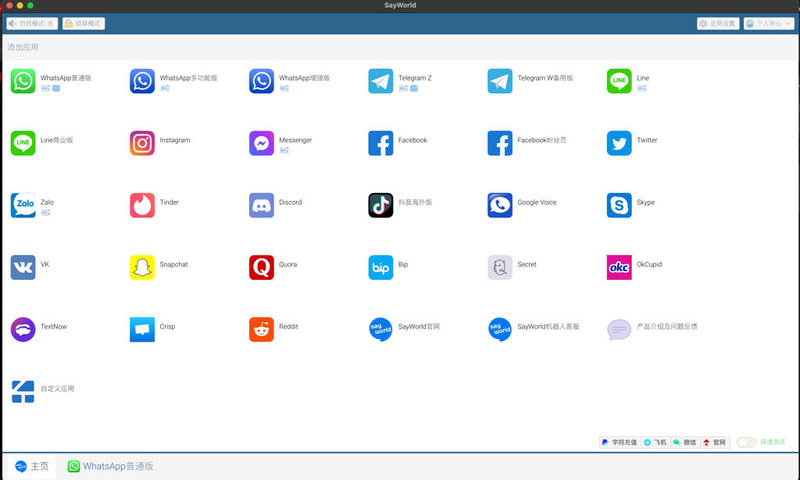Image resolution: width=800 pixels, height=480 pixels.
Task: Open the Skype icon
Action: [619, 205]
